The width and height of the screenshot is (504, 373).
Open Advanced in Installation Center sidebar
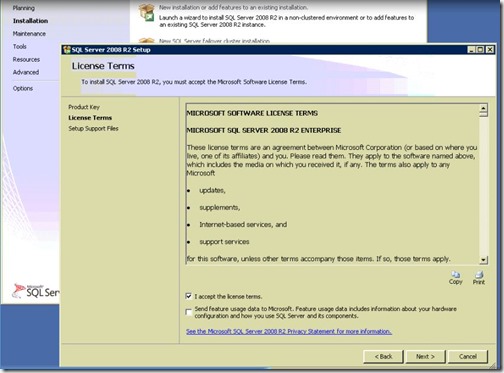pyautogui.click(x=26, y=72)
